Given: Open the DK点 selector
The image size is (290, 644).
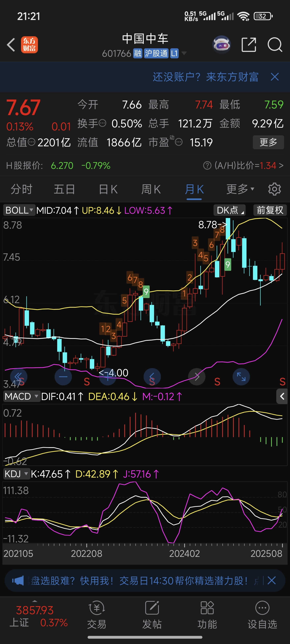Looking at the screenshot, I should tap(229, 210).
